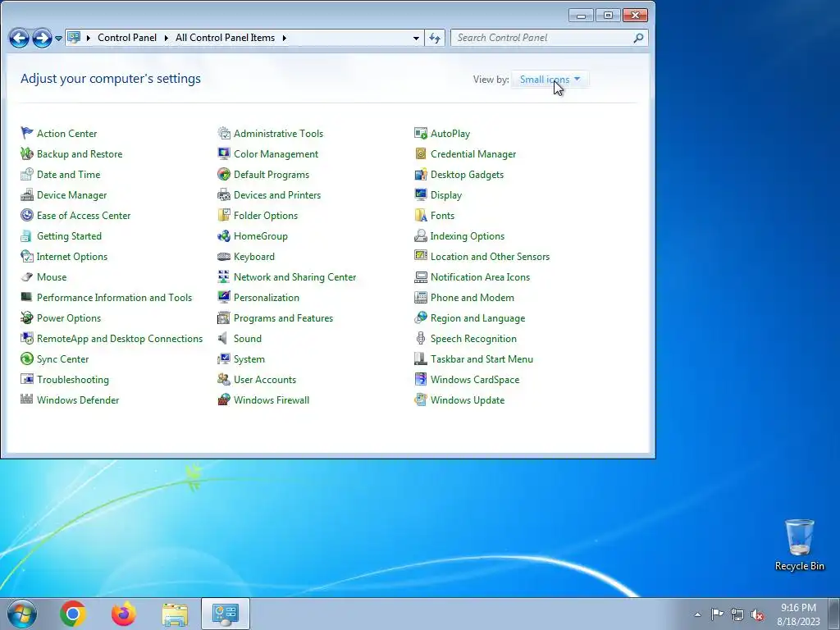Click the Forward navigation button

[42, 38]
